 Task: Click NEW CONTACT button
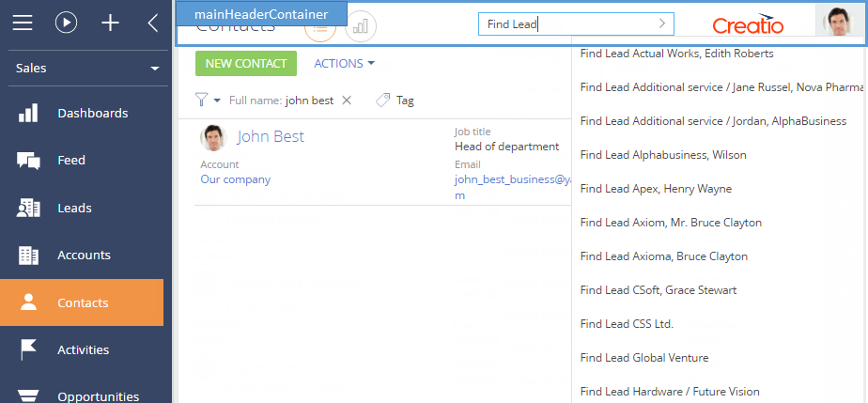(246, 64)
